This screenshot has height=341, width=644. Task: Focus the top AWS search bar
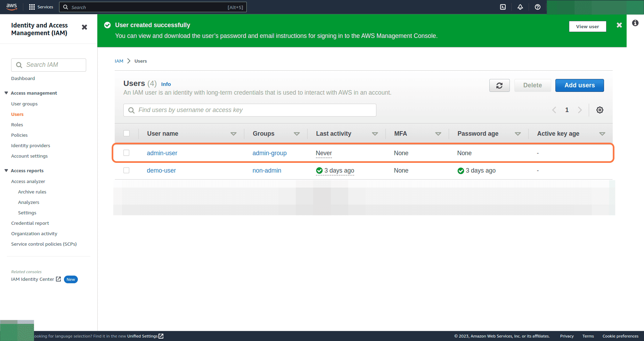(x=153, y=7)
